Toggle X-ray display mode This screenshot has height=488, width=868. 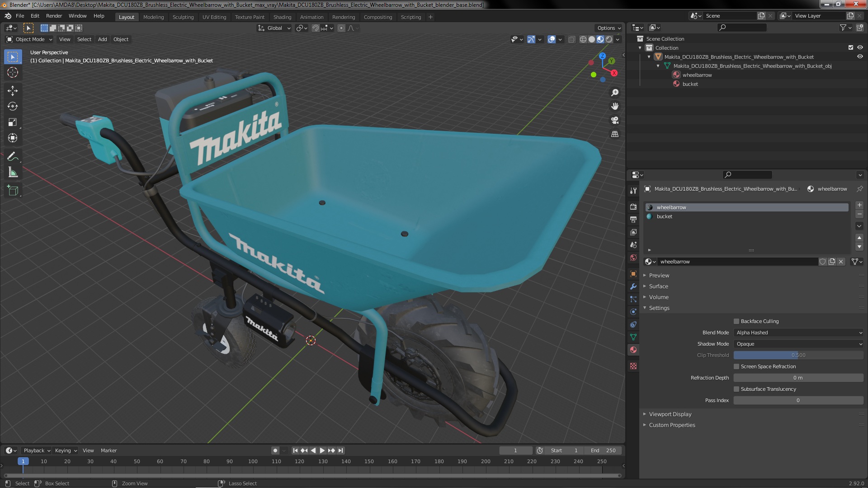(571, 39)
